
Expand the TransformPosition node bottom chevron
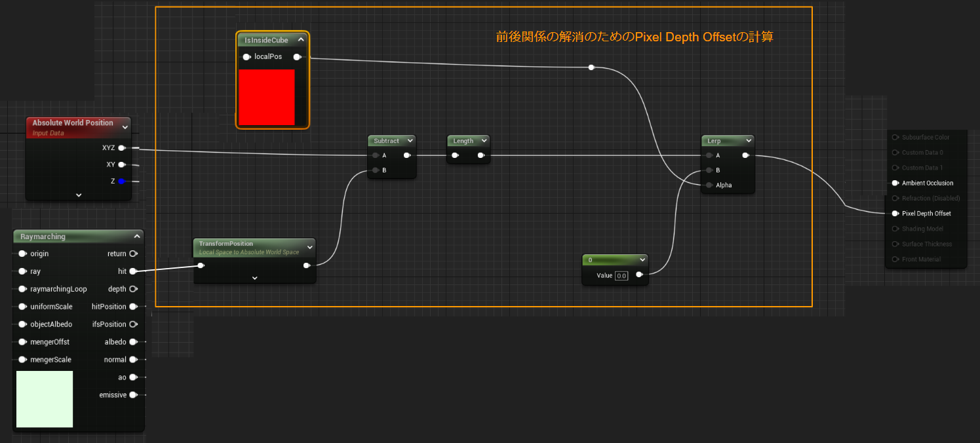(x=254, y=278)
